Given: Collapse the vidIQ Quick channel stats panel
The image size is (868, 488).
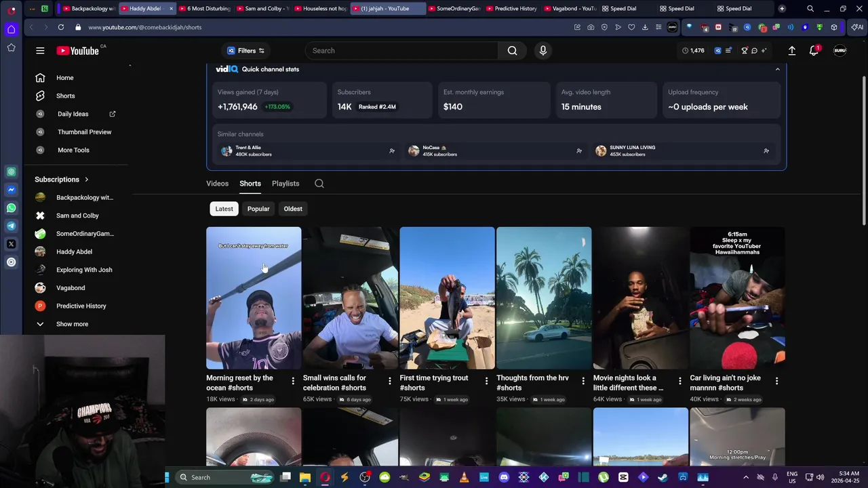Looking at the screenshot, I should (x=777, y=69).
